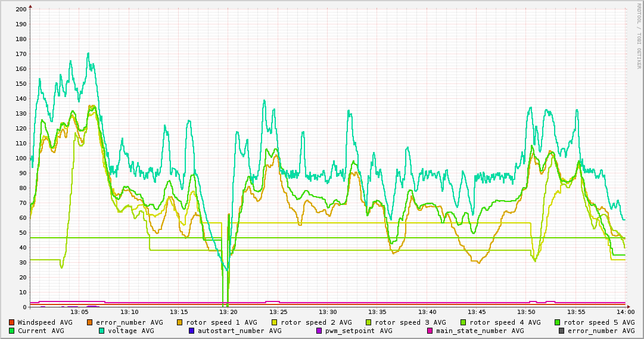Click the 180 value on the Y axis
Screen dimensions: 644x339
click(21, 39)
